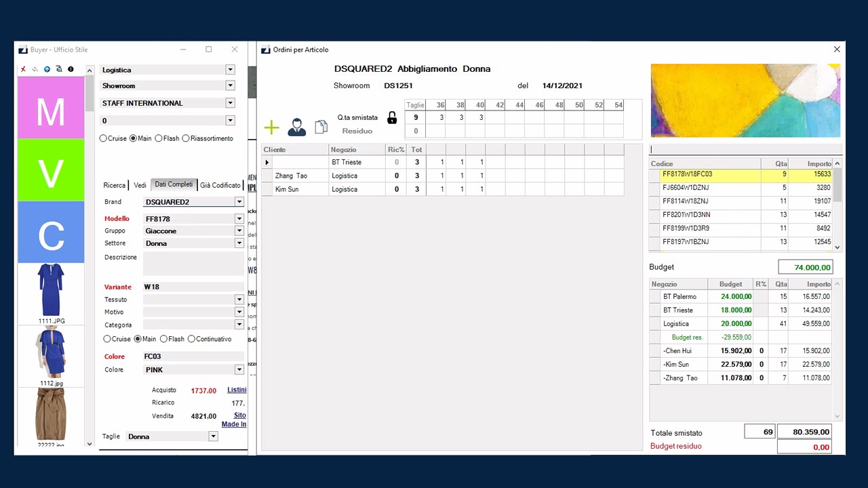Click the product artwork image

[745, 100]
